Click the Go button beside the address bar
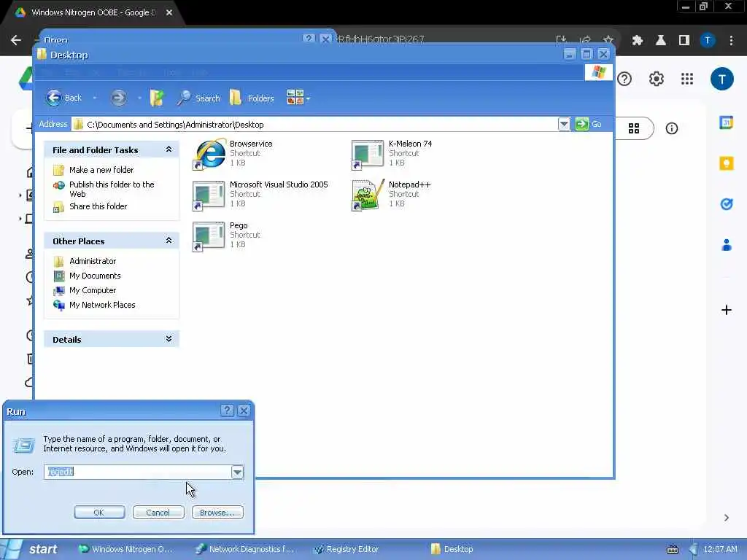 coord(589,124)
